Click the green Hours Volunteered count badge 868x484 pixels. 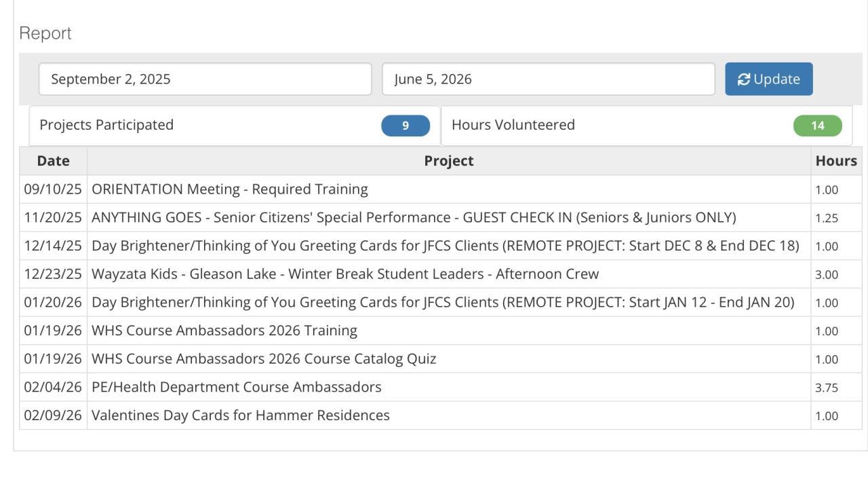(x=817, y=126)
